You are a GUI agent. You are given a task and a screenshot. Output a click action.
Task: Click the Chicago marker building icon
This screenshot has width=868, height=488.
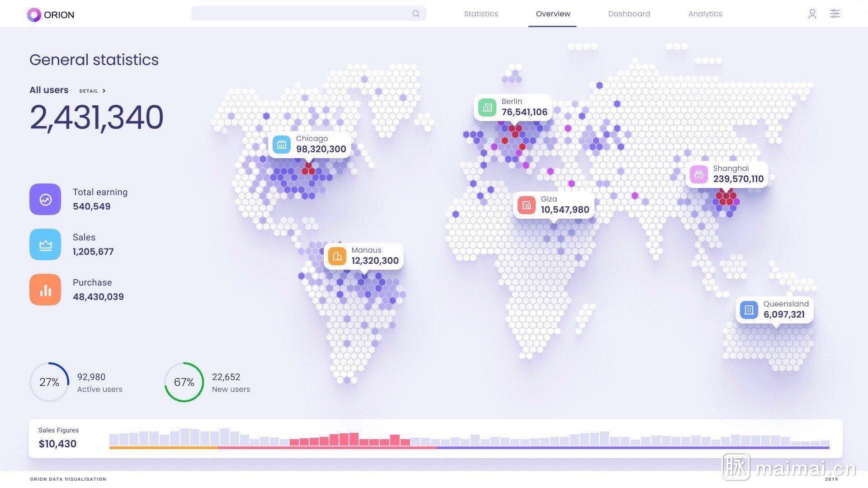pyautogui.click(x=282, y=145)
